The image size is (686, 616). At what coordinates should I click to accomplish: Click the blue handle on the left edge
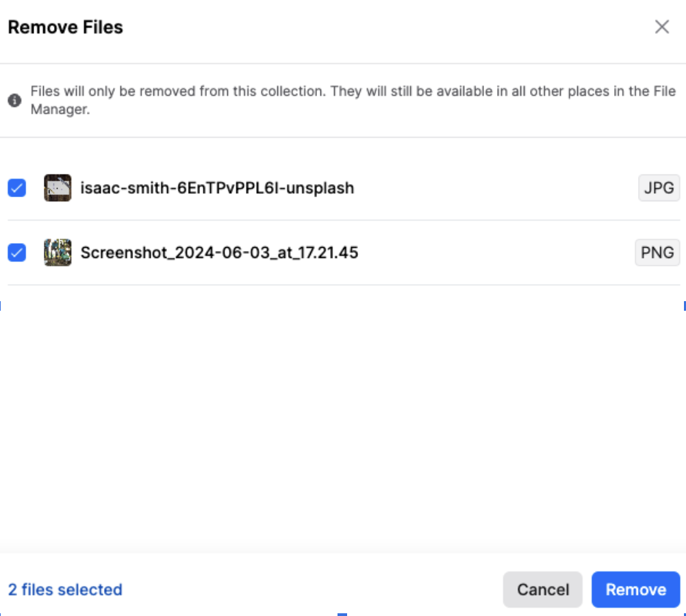click(1, 306)
